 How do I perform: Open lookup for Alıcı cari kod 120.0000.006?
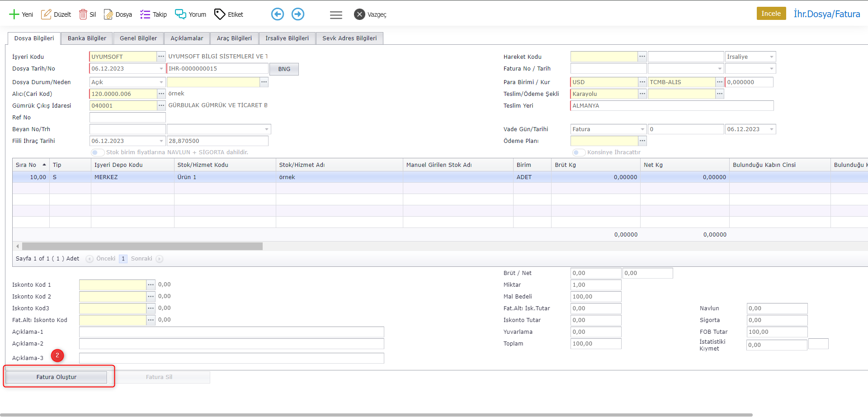[161, 94]
